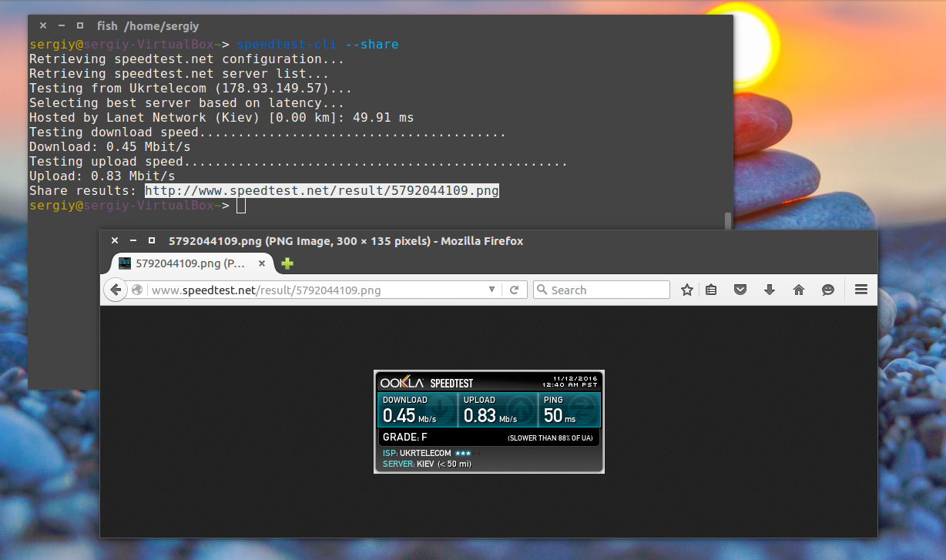The image size is (946, 560).
Task: Reload the speedtest result page
Action: point(515,290)
